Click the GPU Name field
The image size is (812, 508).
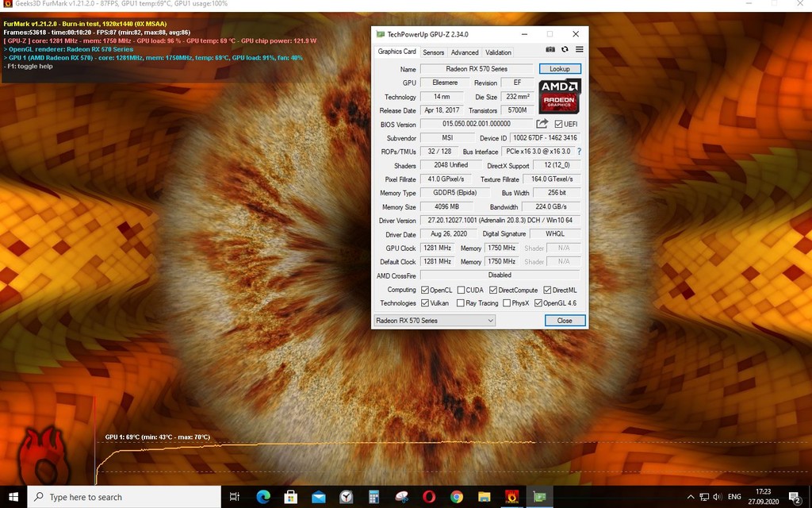pos(477,68)
